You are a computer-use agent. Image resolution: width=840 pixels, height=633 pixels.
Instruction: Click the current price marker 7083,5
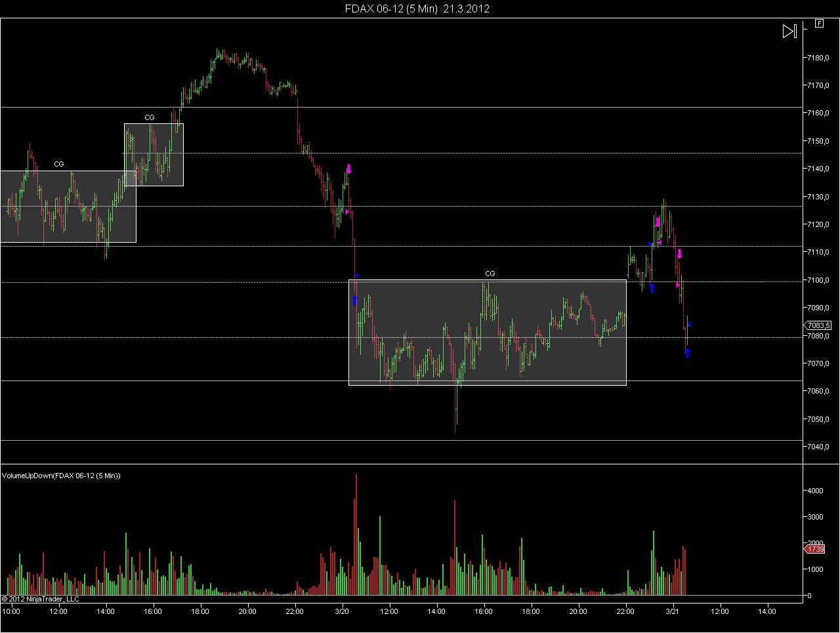pos(818,325)
